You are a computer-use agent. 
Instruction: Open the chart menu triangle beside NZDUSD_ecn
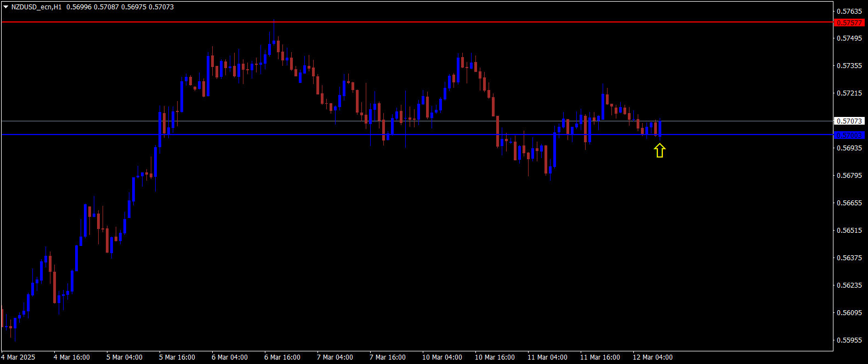(5, 7)
